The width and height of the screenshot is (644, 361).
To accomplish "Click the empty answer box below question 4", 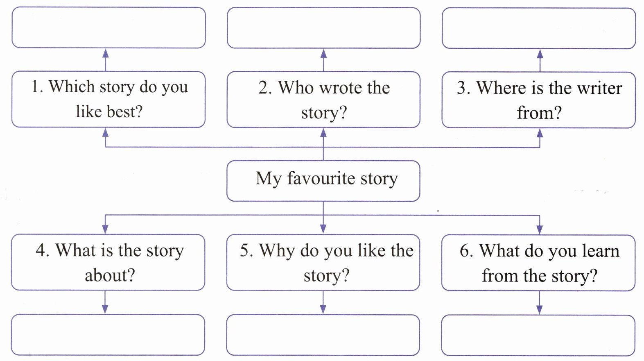I will click(x=108, y=335).
